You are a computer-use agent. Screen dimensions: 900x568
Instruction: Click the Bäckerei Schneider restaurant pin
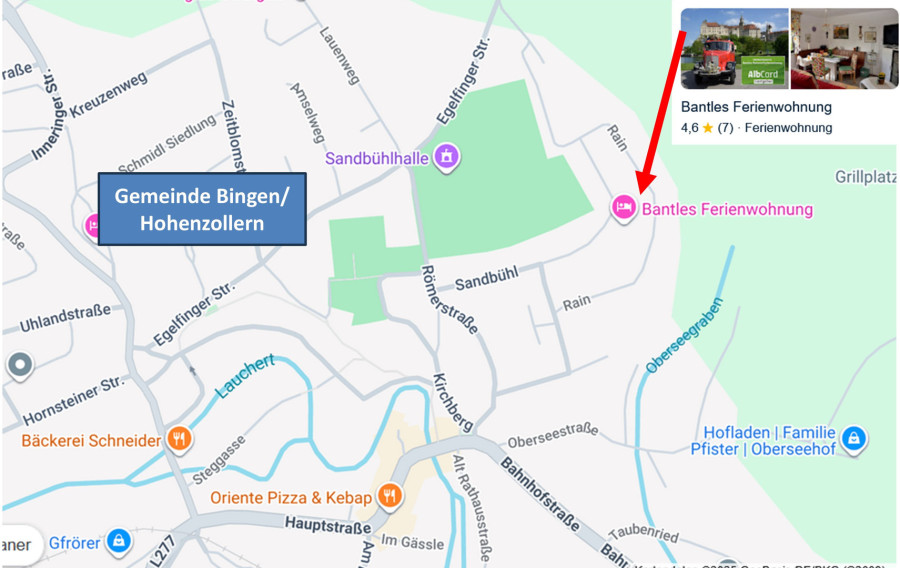tap(180, 439)
